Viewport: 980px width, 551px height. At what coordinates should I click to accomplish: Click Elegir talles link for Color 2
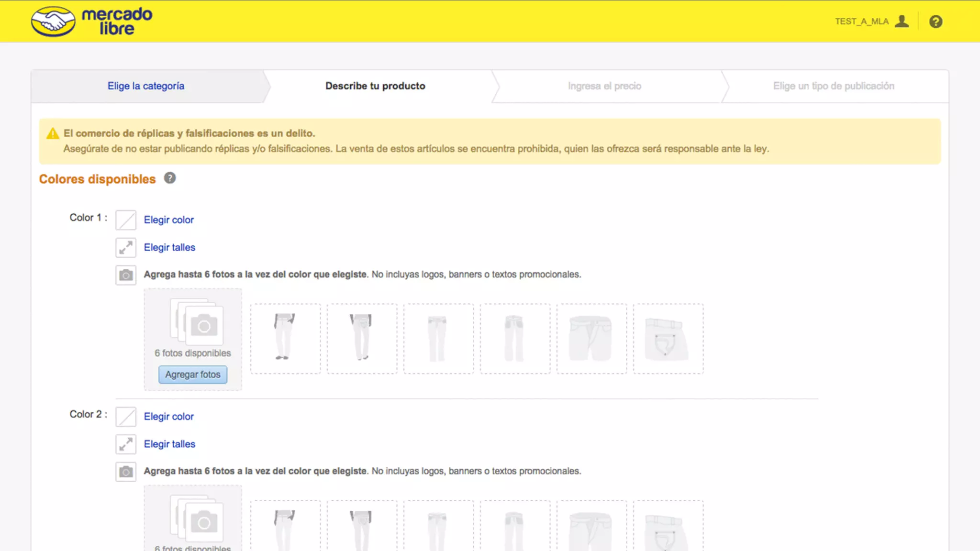pos(169,444)
